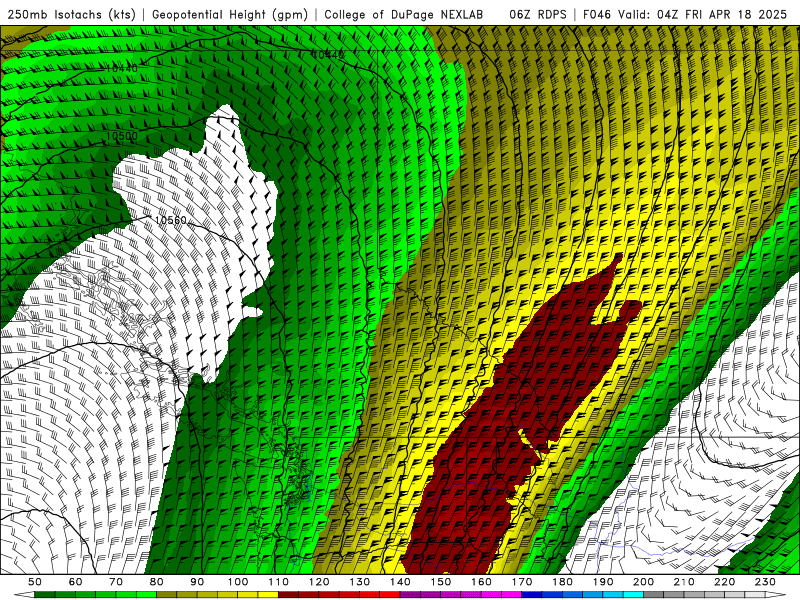This screenshot has width=800, height=600.
Task: Click the 90 knot colorbar label
Action: tap(197, 582)
